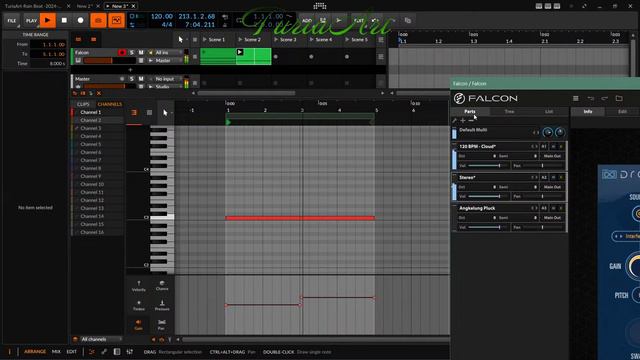Switch to the CLIPS tab
Screen dimensions: 640x360
point(83,104)
